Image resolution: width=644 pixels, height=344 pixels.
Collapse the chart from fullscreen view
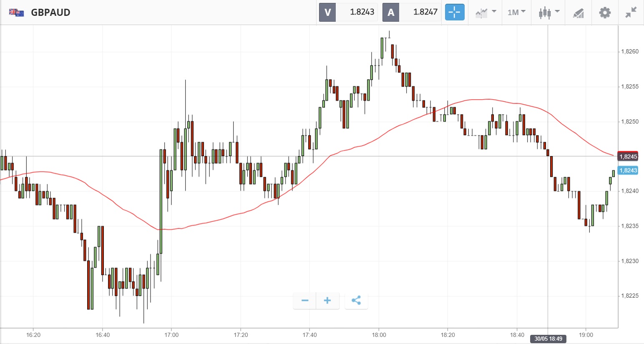point(631,13)
